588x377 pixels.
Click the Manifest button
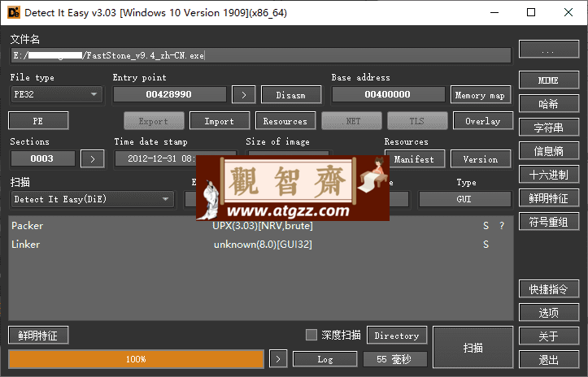[415, 159]
